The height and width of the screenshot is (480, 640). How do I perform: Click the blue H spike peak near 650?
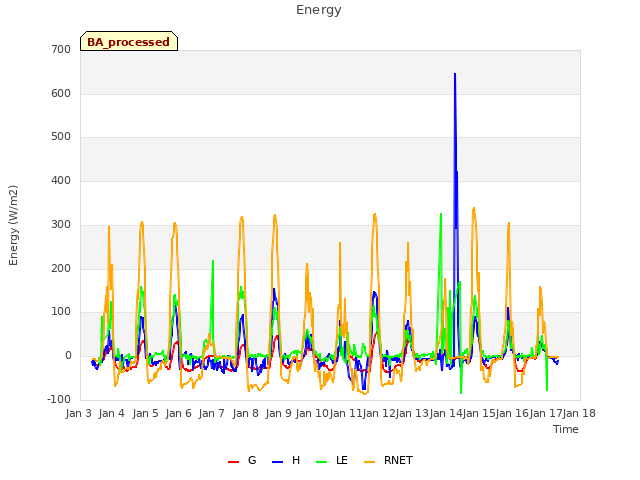click(455, 74)
